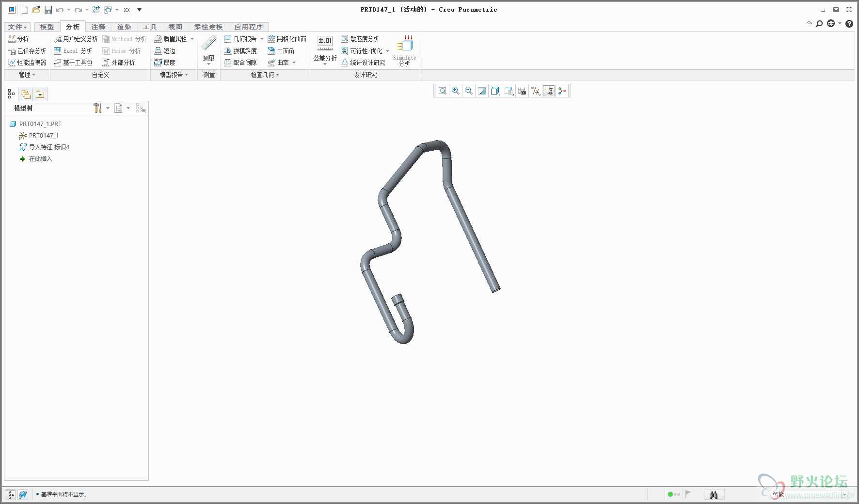Switch to the 注释 ribbon tab

(98, 27)
